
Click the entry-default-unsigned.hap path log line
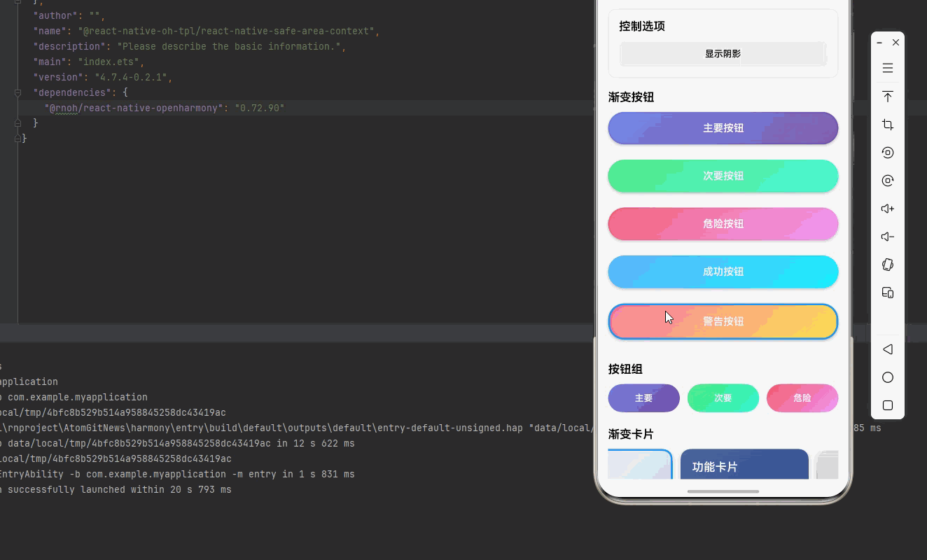[297, 428]
